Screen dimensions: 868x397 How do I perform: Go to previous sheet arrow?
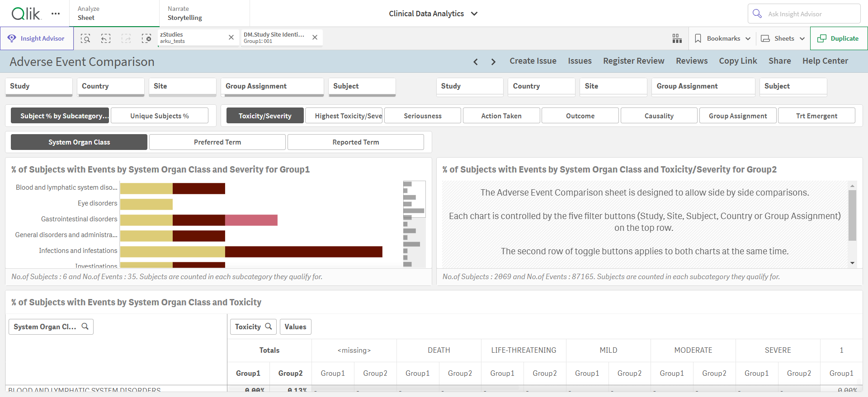coord(476,61)
